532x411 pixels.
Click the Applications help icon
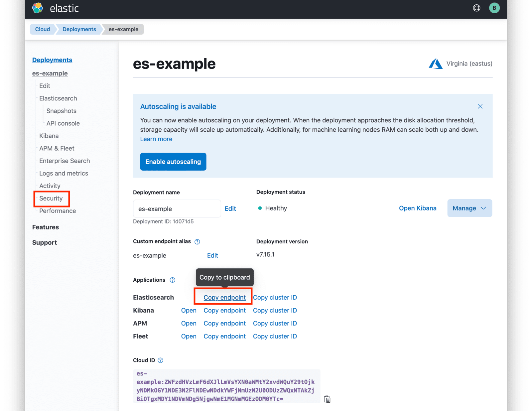point(172,280)
